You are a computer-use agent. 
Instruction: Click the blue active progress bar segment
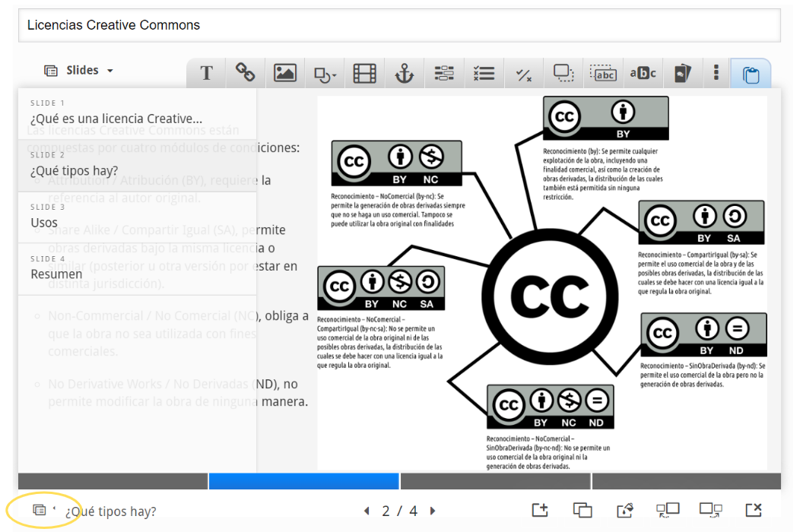303,481
